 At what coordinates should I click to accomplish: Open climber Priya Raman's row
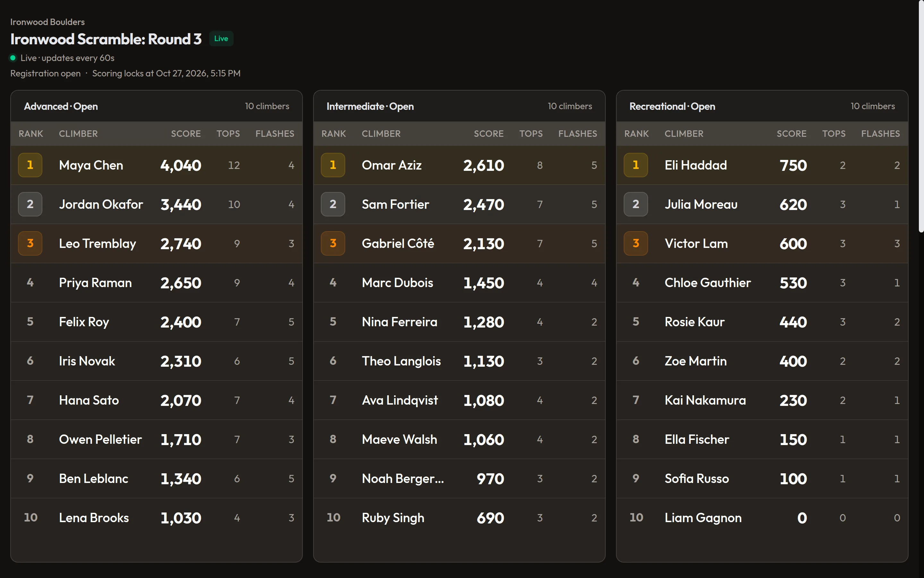point(157,283)
